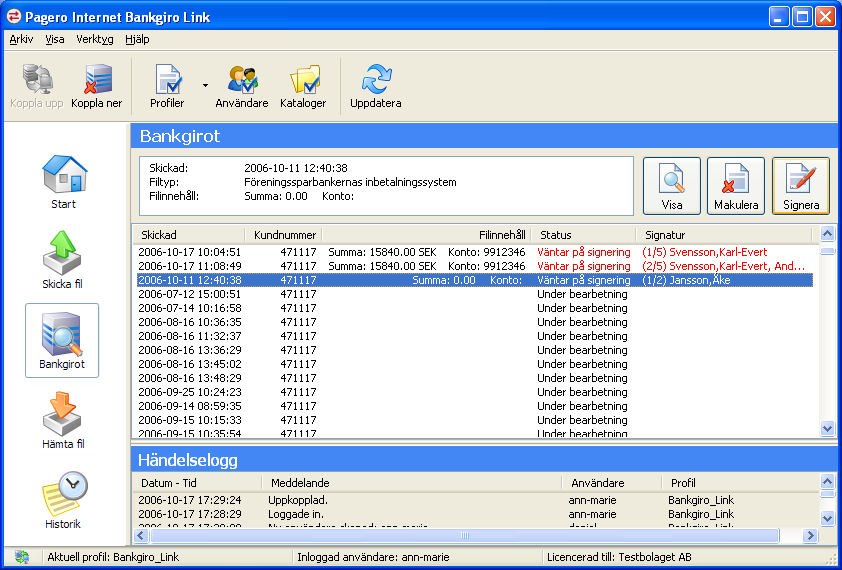842x570 pixels.
Task: Open the Användare toolbar icon
Action: tap(242, 86)
